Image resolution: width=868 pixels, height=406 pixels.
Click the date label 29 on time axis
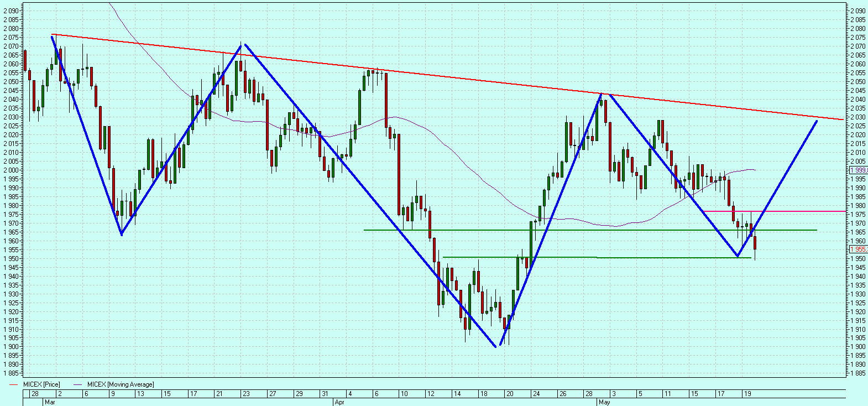[299, 394]
